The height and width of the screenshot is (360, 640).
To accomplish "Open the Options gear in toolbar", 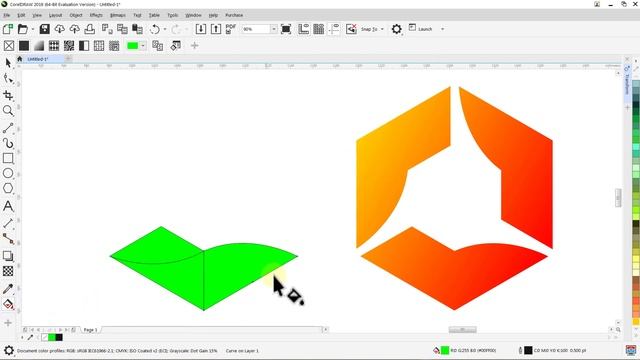I will point(396,29).
